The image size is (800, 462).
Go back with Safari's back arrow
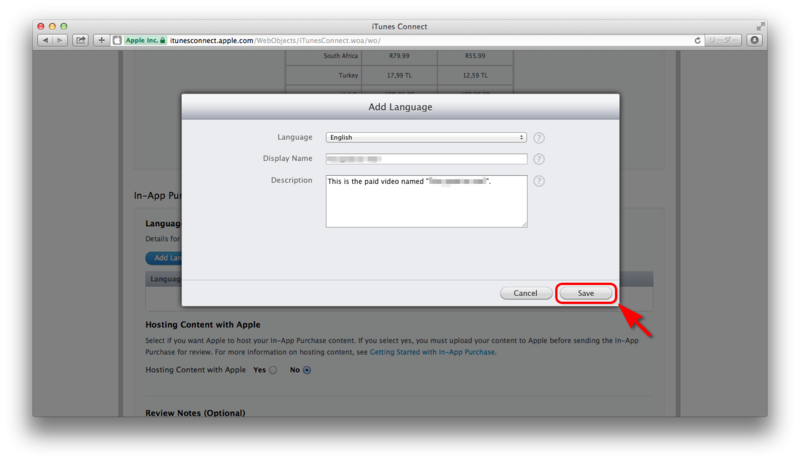(45, 40)
